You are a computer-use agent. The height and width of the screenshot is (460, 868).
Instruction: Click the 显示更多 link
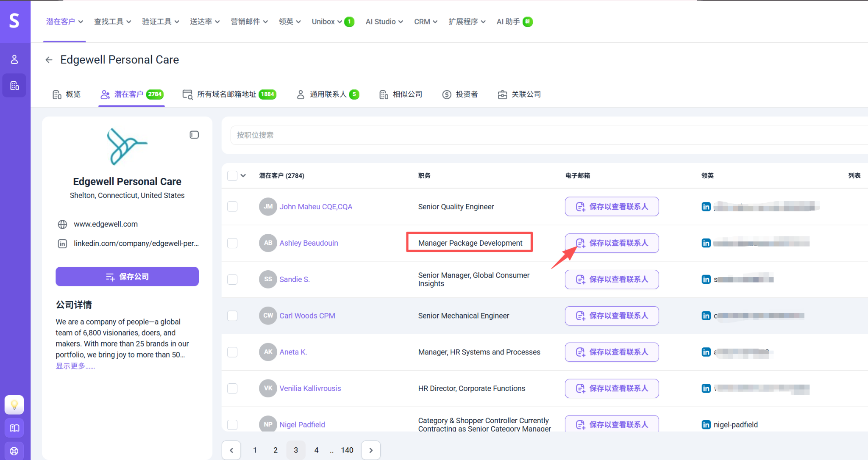point(75,366)
